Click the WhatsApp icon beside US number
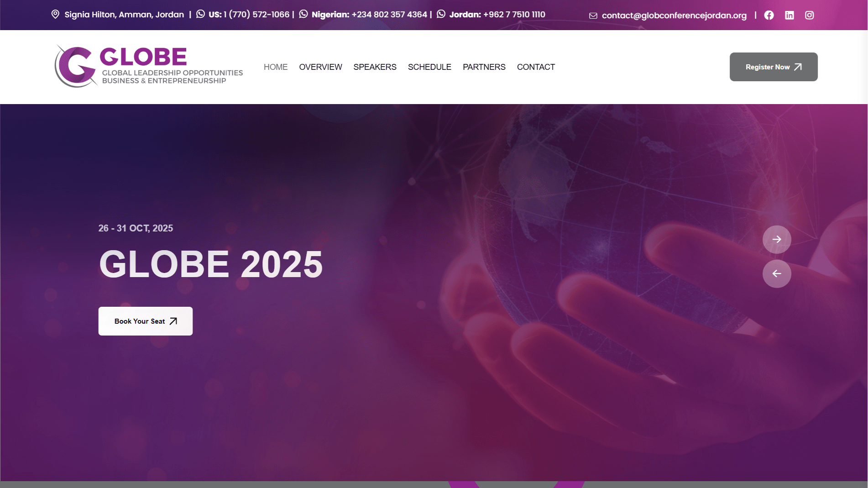 pyautogui.click(x=200, y=14)
